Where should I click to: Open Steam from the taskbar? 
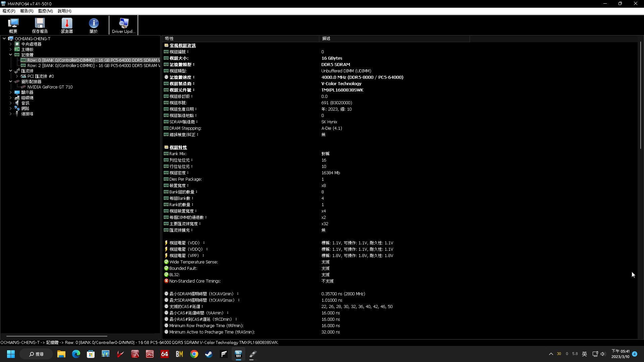209,354
